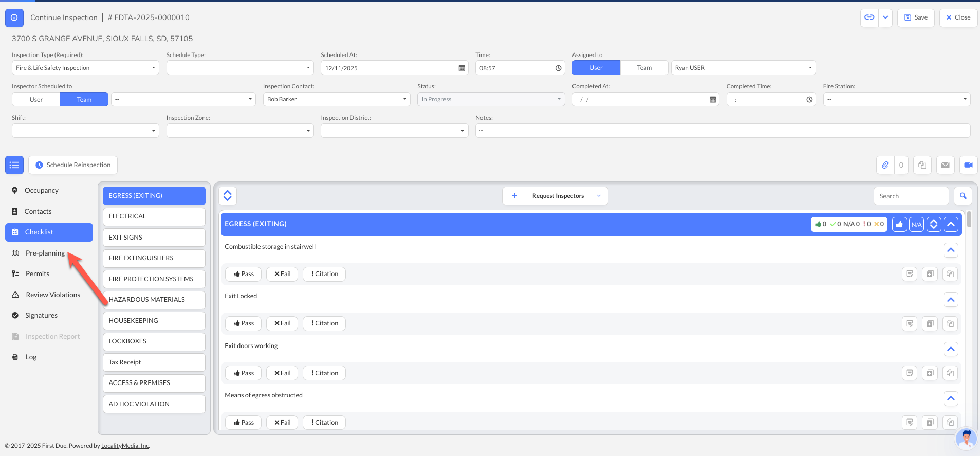Viewport: 980px width, 456px height.
Task: Open the Inspection Type dropdown
Action: pyautogui.click(x=85, y=68)
